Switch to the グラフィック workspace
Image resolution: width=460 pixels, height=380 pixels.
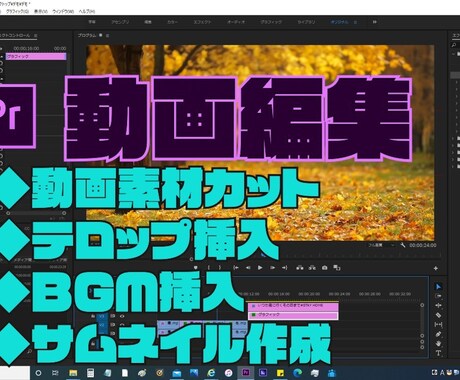(271, 22)
